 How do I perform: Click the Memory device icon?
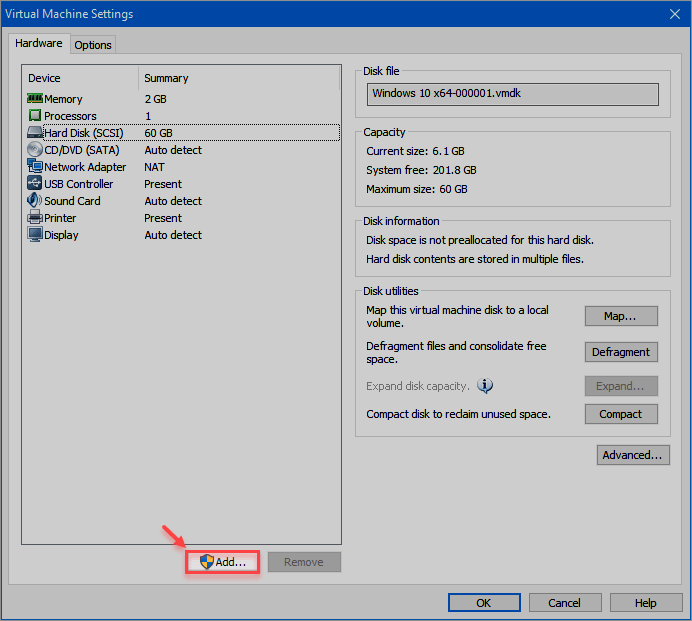click(x=35, y=99)
